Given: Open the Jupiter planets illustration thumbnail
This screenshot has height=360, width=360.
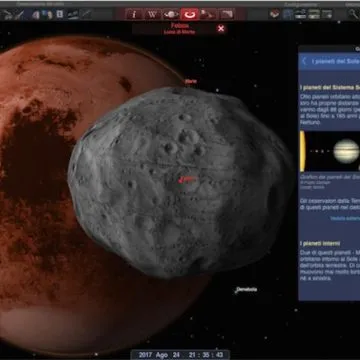Looking at the screenshot, I should point(330,151).
